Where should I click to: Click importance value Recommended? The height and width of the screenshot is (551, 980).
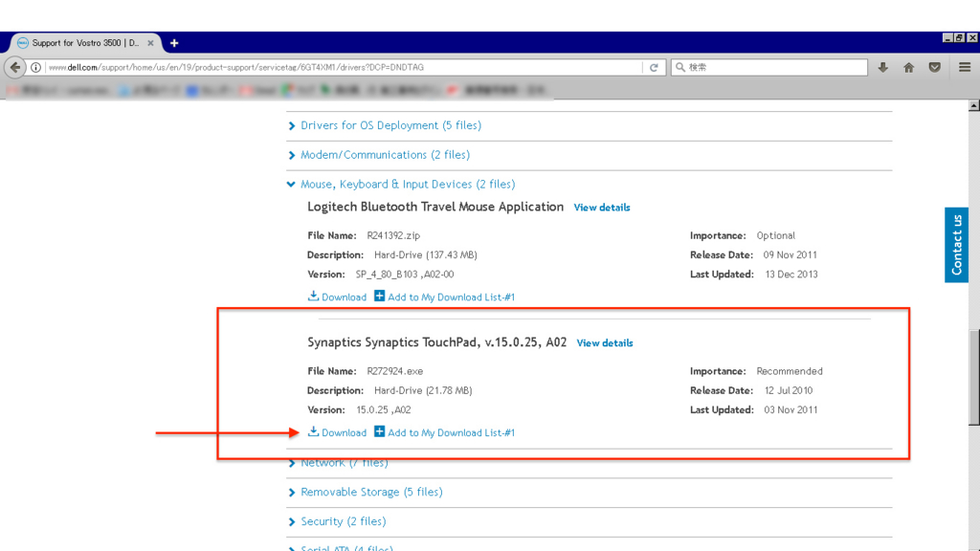tap(790, 371)
